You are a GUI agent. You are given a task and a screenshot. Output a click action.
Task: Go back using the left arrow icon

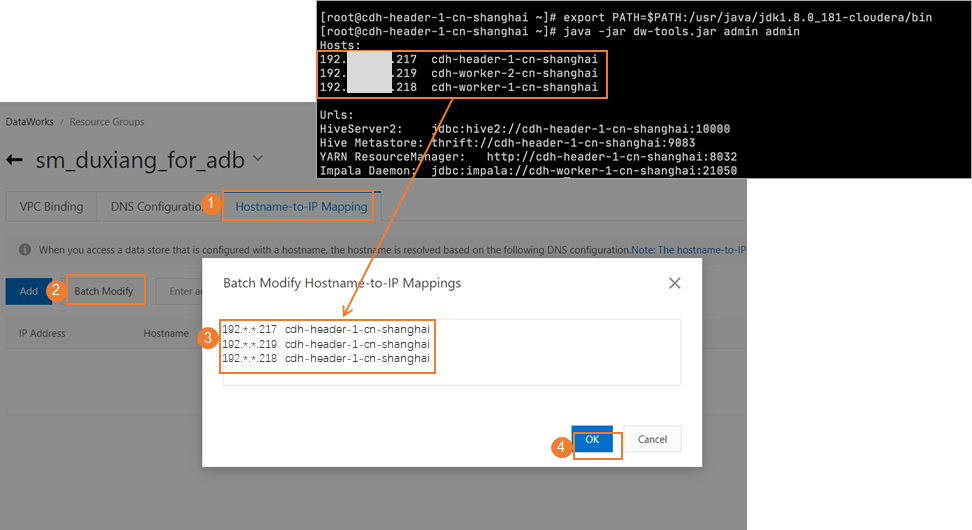(x=14, y=161)
